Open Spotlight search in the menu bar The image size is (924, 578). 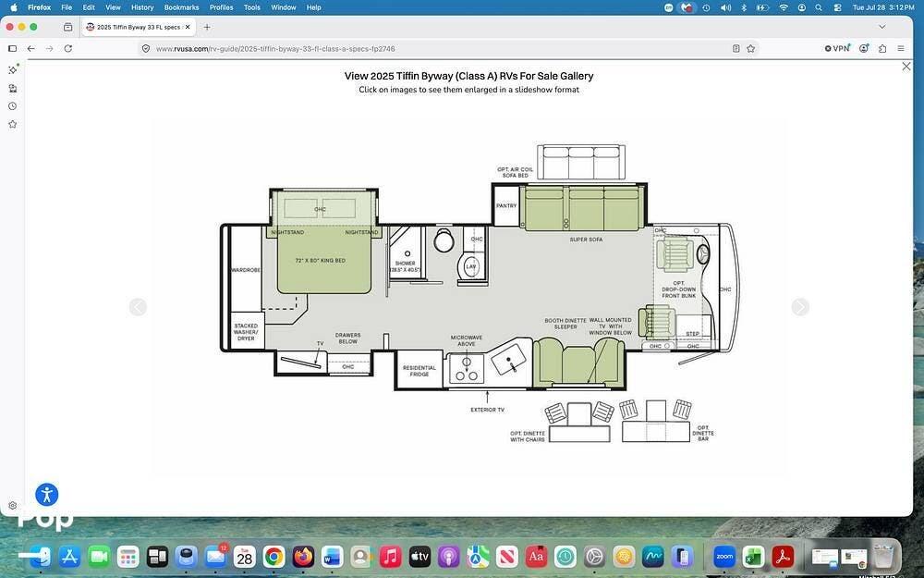click(x=819, y=7)
